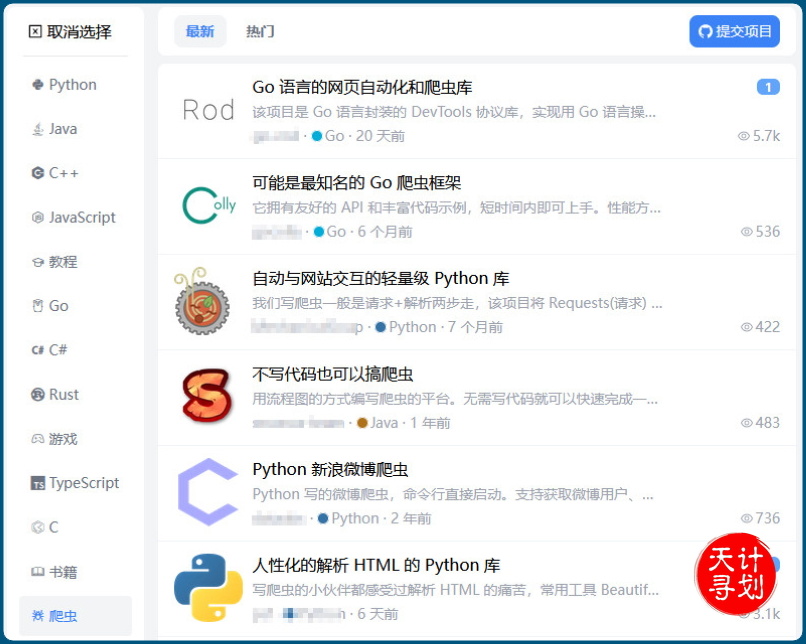Click the 提交项目 submit project button
The height and width of the screenshot is (644, 806).
(734, 31)
